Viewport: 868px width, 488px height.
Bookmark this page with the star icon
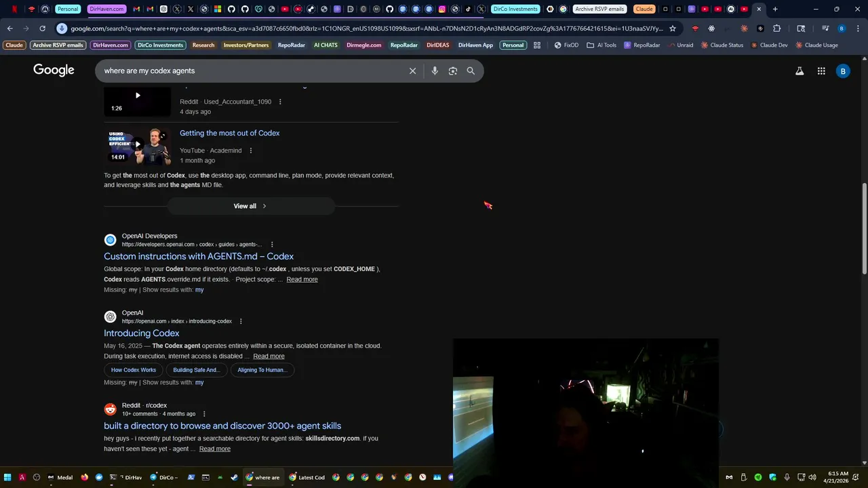click(x=673, y=28)
